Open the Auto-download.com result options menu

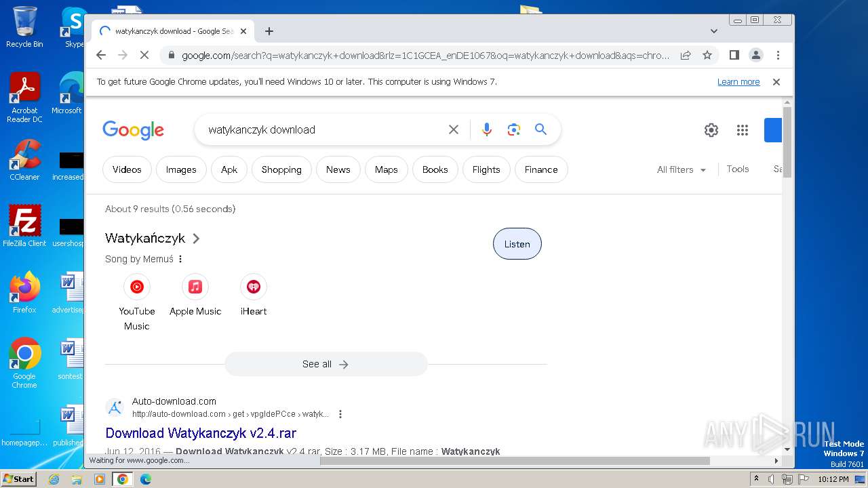pos(340,414)
